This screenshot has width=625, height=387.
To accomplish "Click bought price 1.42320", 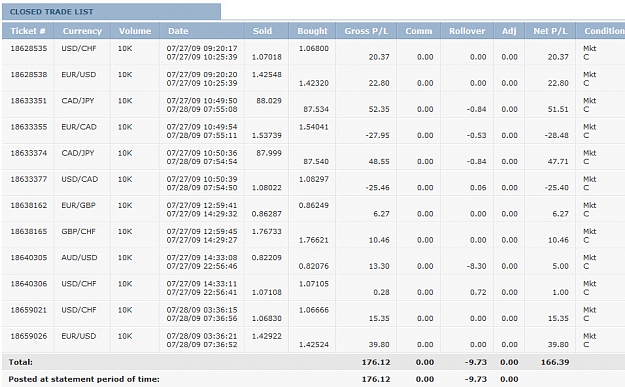I will (314, 83).
